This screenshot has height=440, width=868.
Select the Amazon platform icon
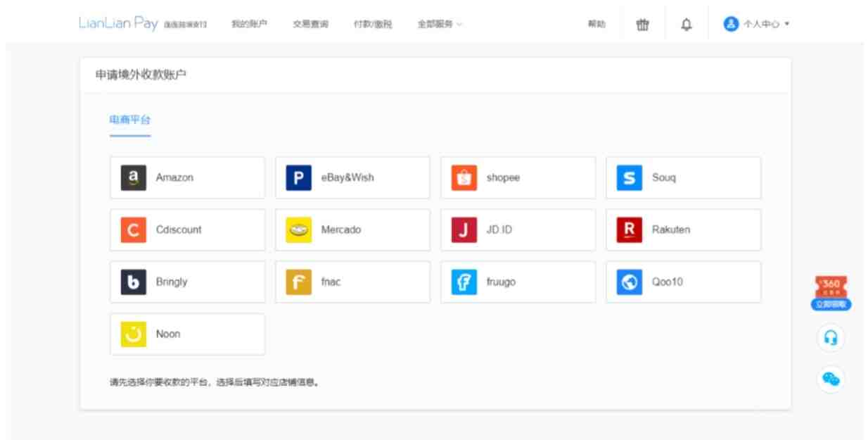(x=134, y=178)
